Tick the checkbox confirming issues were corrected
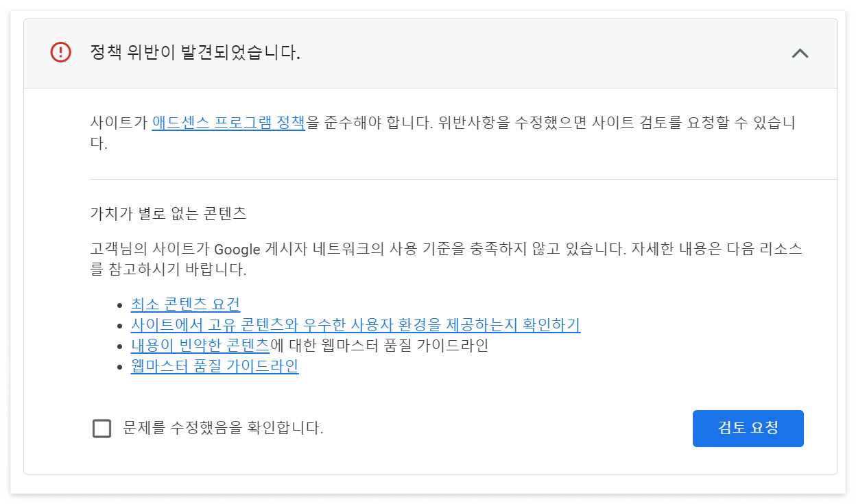The image size is (856, 504). [x=100, y=428]
